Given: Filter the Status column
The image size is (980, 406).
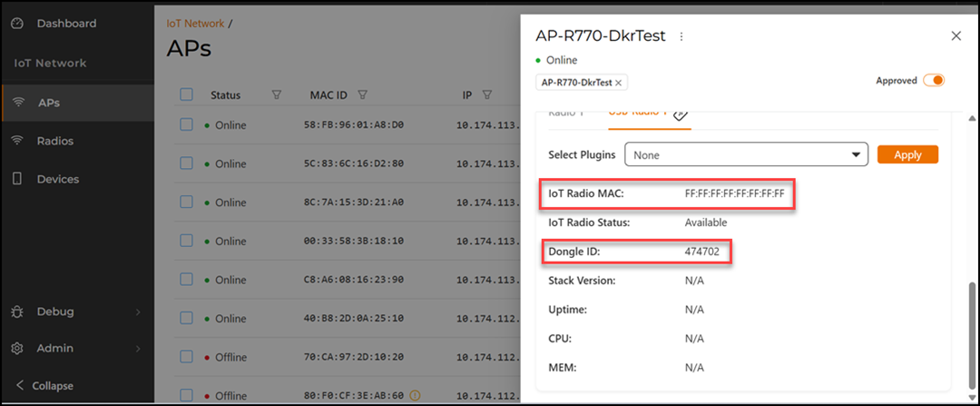Looking at the screenshot, I should click(x=277, y=95).
